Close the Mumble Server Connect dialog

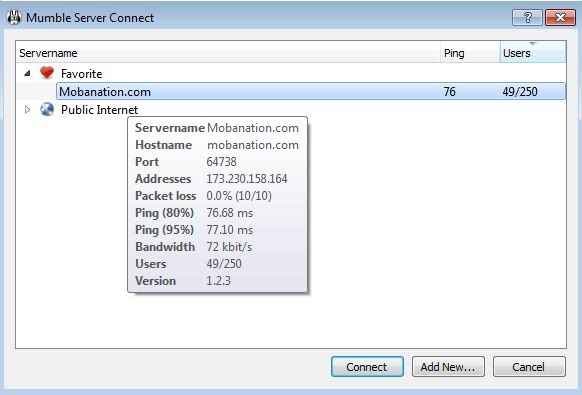(x=560, y=17)
